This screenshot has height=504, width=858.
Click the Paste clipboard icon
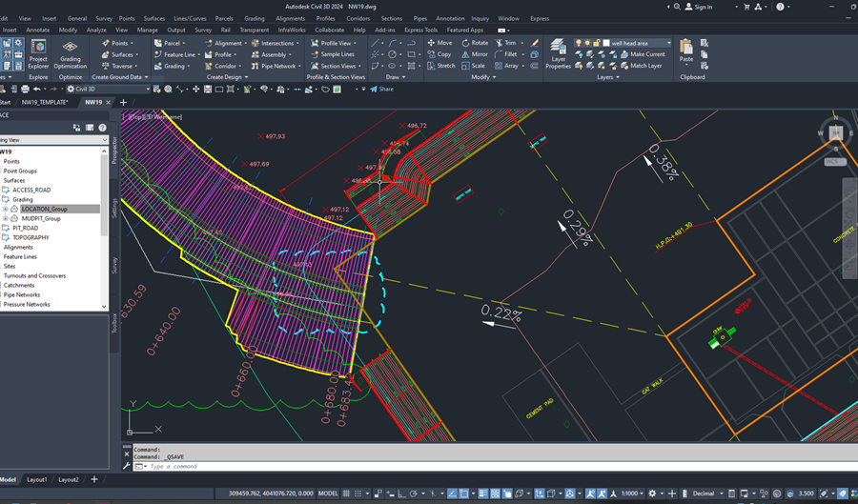(x=686, y=48)
